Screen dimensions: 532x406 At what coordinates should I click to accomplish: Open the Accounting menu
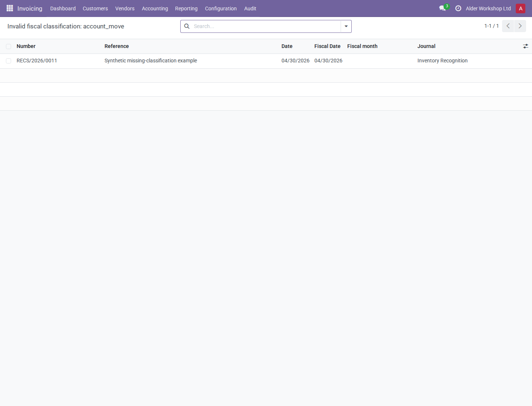155,8
